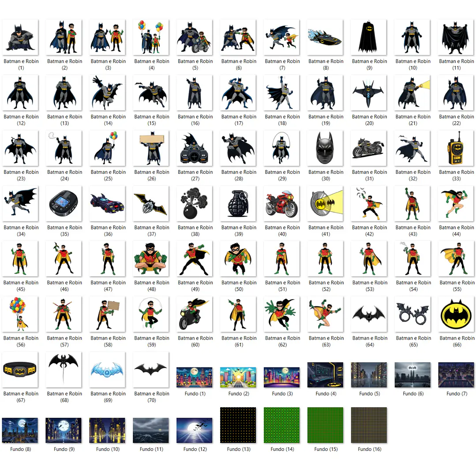Select Batman e Robin (63) leaping Robin thumbnail
The width and height of the screenshot is (476, 476).
point(326,314)
